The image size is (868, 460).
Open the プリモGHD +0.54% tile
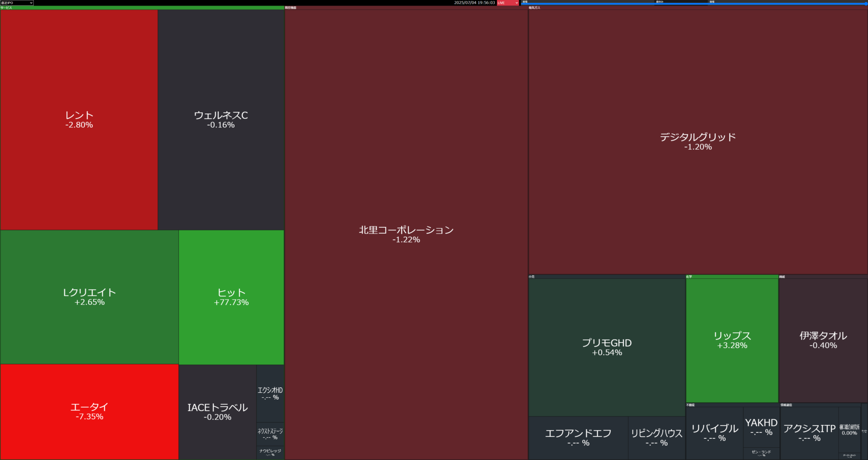coord(607,347)
